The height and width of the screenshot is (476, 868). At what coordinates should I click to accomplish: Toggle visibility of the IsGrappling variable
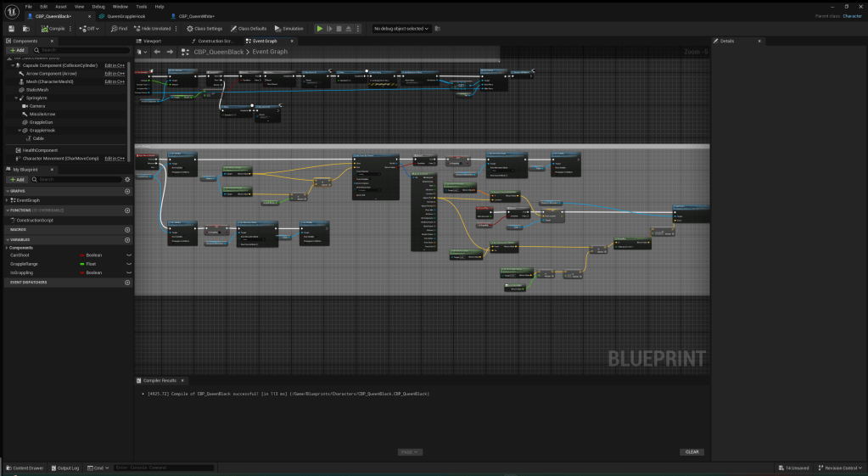[129, 273]
